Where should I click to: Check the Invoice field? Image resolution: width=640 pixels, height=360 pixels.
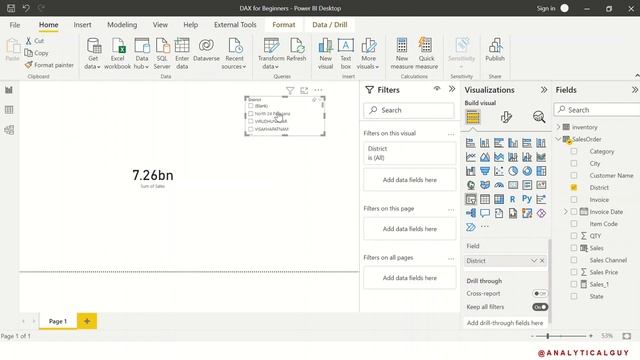tap(574, 200)
